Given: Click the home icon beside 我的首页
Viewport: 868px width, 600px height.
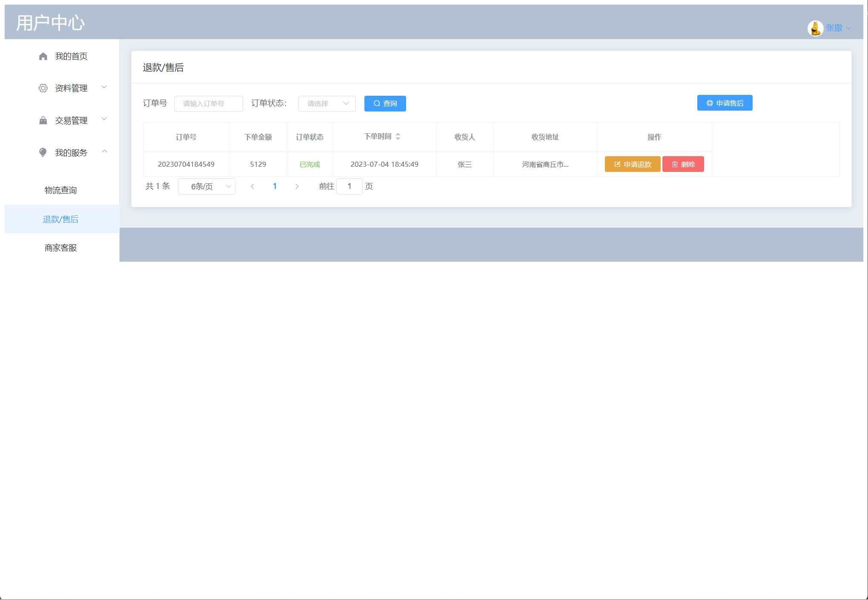Looking at the screenshot, I should click(43, 56).
